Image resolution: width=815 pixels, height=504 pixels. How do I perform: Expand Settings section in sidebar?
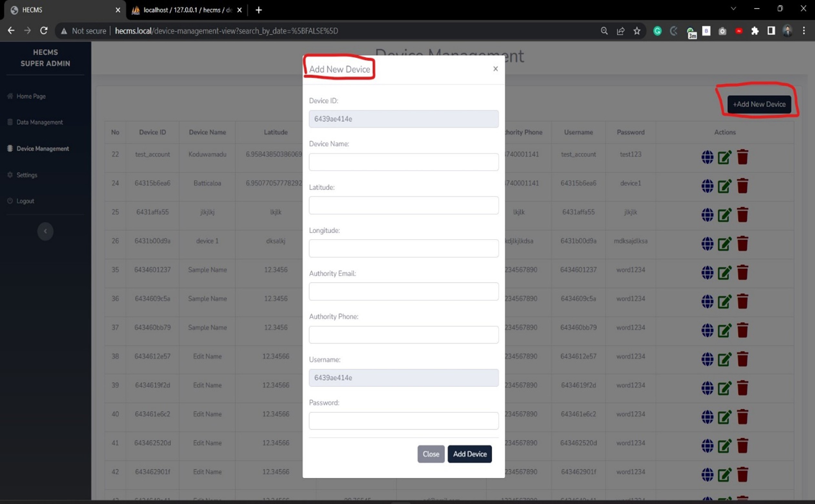(26, 175)
